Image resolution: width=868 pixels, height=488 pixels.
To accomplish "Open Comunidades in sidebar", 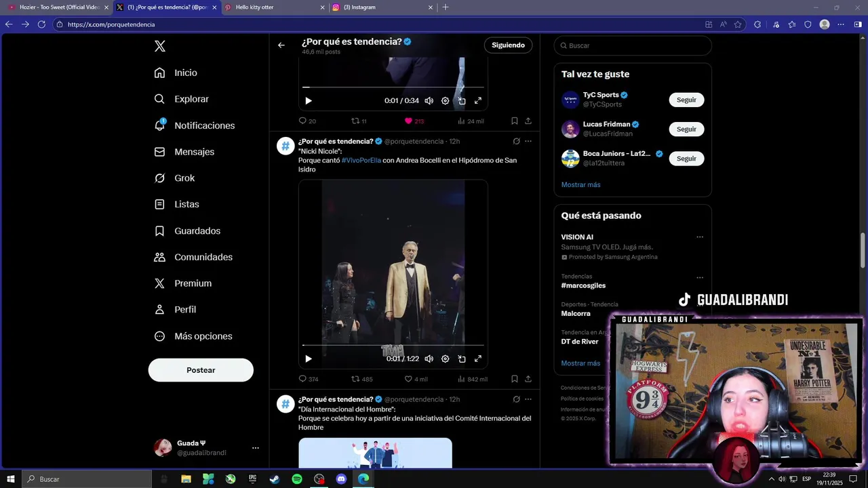I will [x=193, y=257].
